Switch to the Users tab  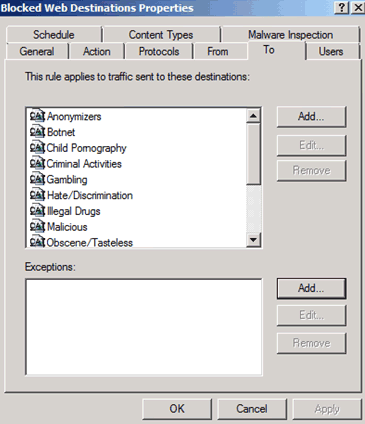331,51
